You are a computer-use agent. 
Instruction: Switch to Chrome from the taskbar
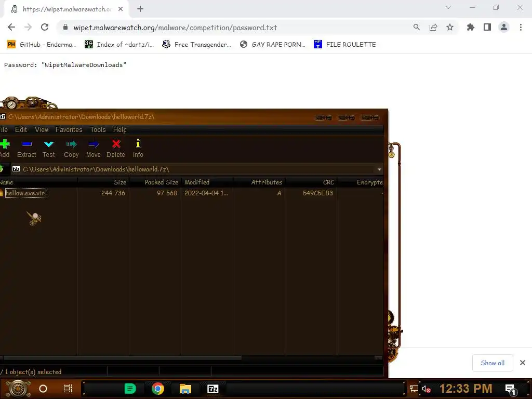[158, 389]
